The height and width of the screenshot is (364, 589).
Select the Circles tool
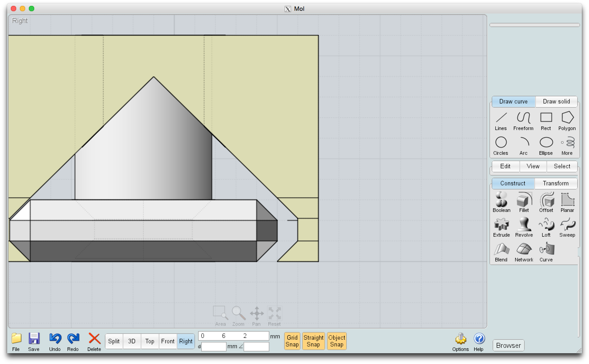tap(501, 146)
